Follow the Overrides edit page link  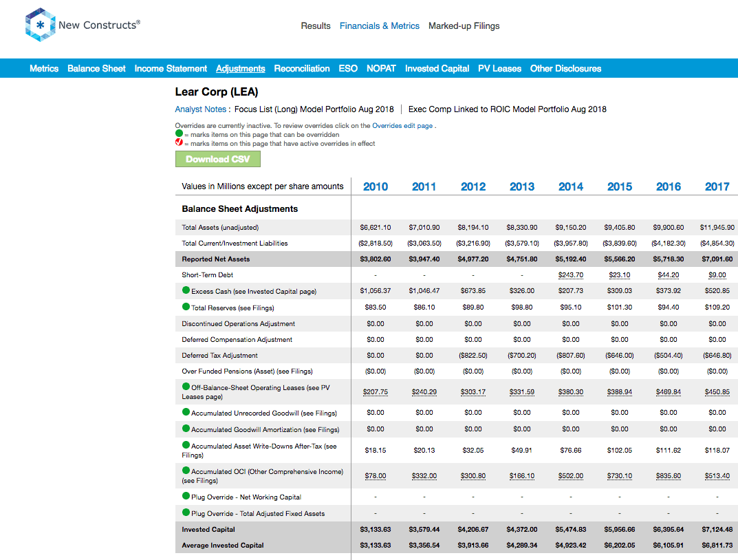coord(402,126)
